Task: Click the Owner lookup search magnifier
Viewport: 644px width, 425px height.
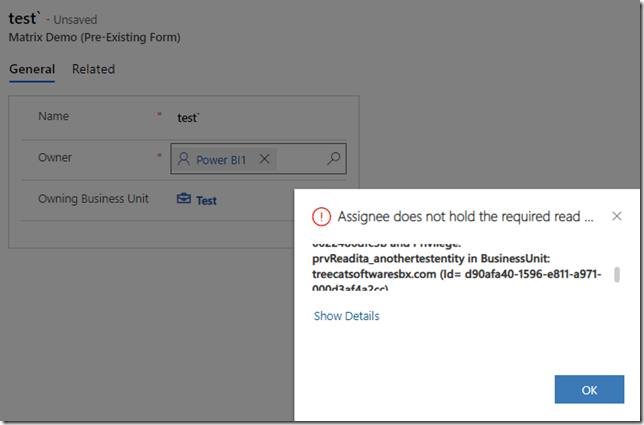Action: point(334,159)
